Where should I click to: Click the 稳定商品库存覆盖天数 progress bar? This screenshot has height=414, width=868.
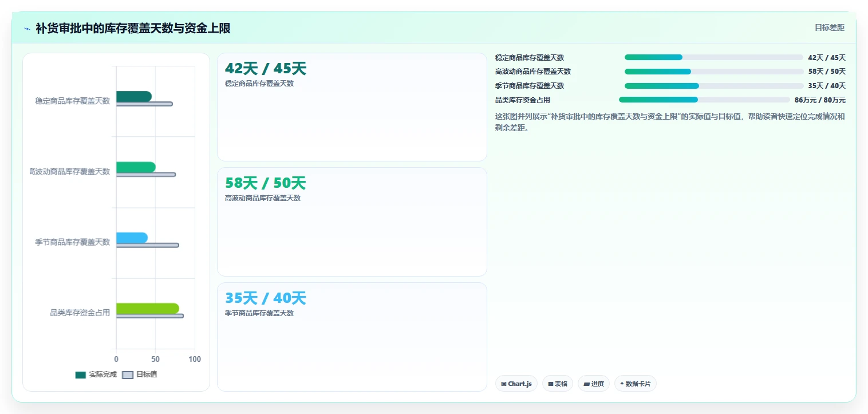point(714,57)
